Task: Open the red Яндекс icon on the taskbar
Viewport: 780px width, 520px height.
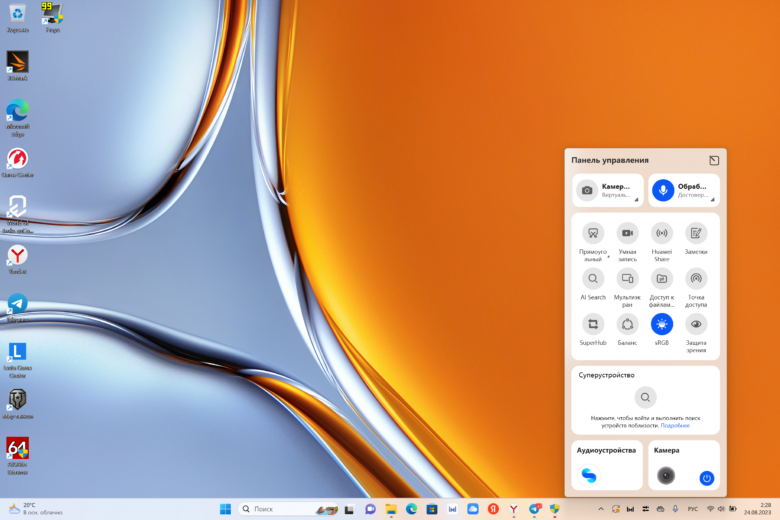Action: coord(493,509)
